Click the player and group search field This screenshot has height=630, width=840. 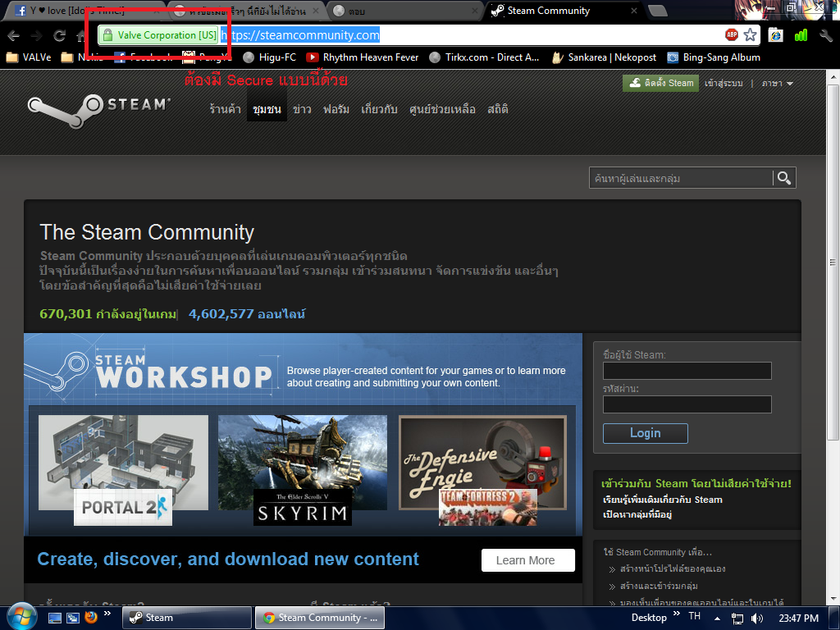[680, 178]
